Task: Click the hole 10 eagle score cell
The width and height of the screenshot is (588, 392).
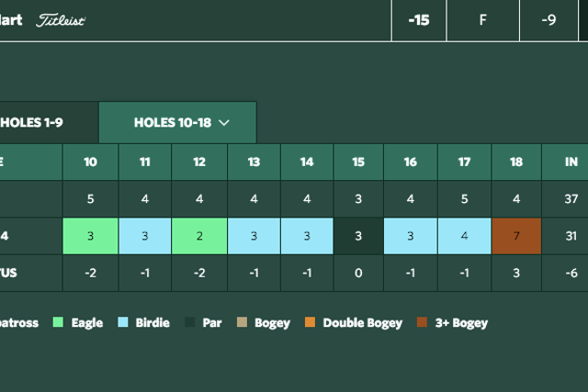Action: click(x=90, y=236)
